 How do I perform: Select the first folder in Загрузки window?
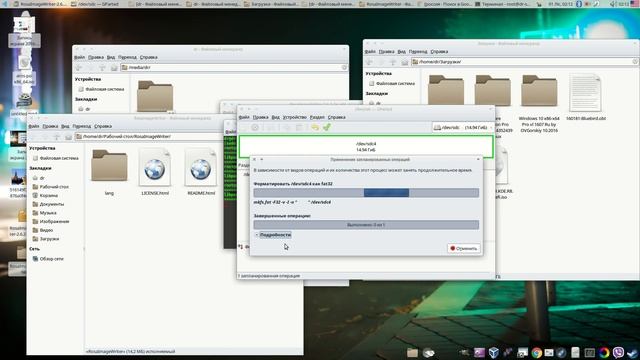[x=446, y=91]
